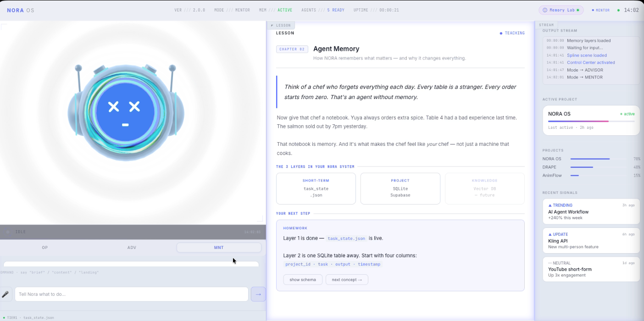Expand the Lesson panel flag tab
The height and width of the screenshot is (321, 644).
click(x=281, y=25)
